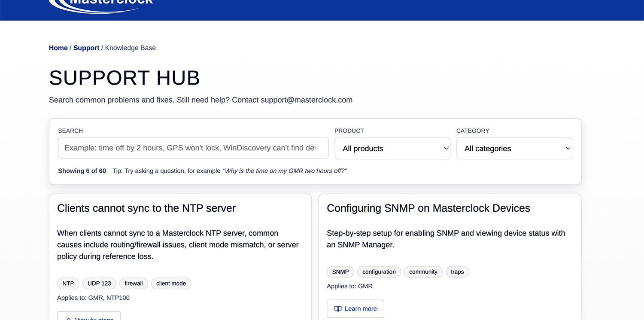This screenshot has height=320, width=644.
Task: Select the UDP 123 tag
Action: pos(99,283)
